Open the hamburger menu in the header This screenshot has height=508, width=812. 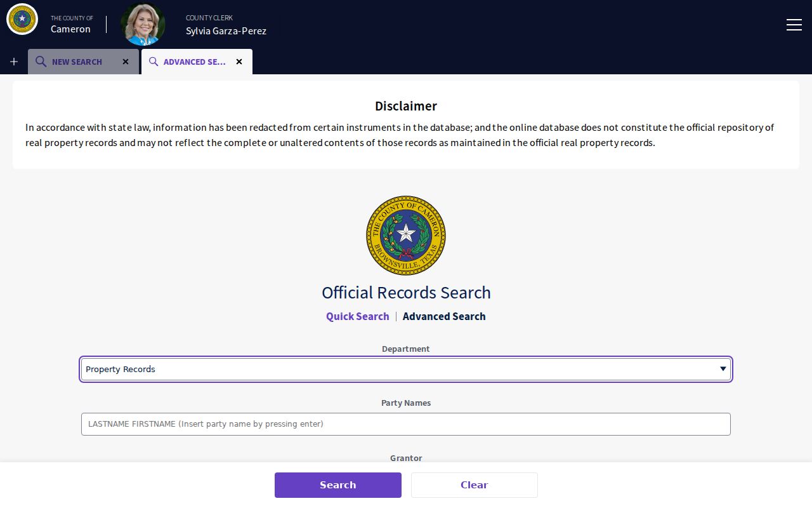click(794, 25)
